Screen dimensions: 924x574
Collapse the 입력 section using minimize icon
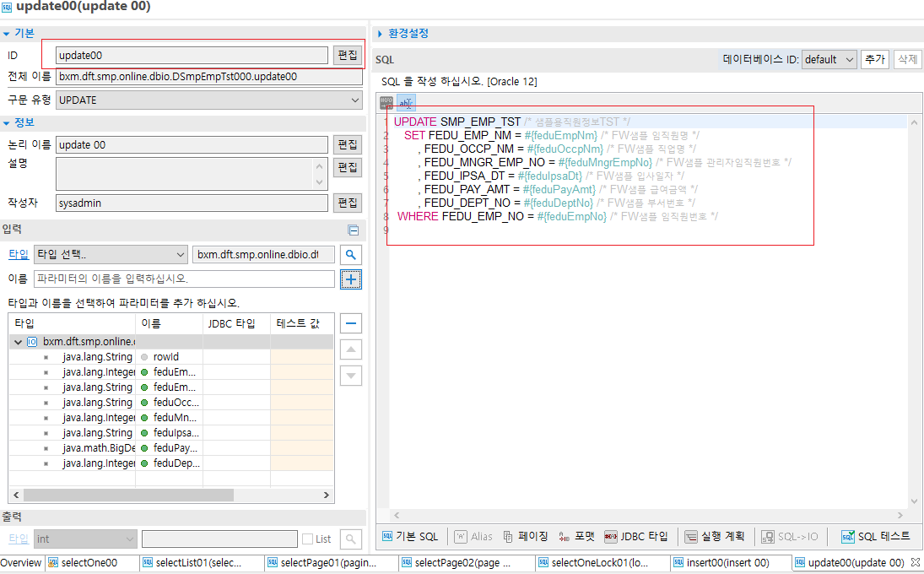click(354, 230)
